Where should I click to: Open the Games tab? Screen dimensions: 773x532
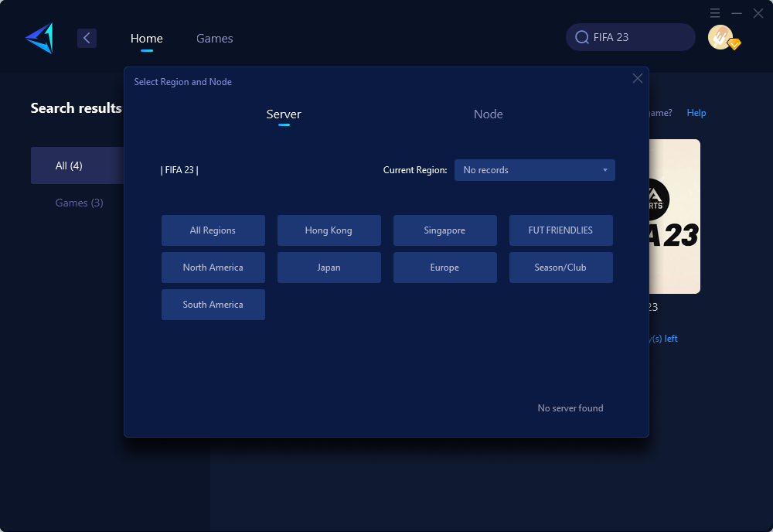(x=214, y=39)
